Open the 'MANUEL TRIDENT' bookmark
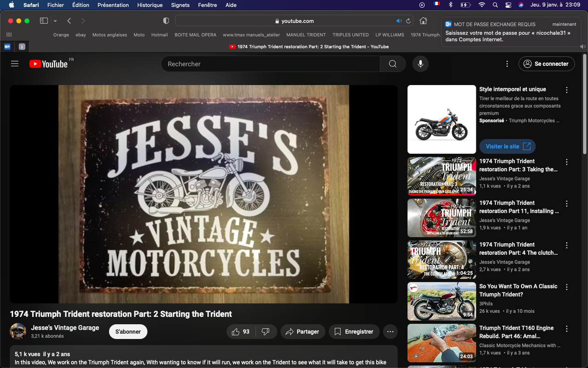Screen dimensions: 588x368 [306, 34]
